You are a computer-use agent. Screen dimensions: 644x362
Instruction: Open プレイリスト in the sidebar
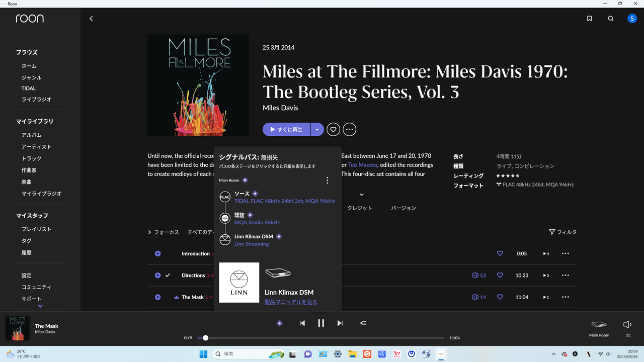[x=36, y=229]
